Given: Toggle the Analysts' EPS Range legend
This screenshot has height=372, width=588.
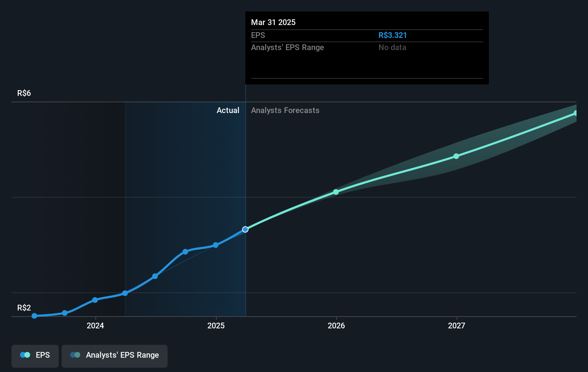Looking at the screenshot, I should [115, 356].
